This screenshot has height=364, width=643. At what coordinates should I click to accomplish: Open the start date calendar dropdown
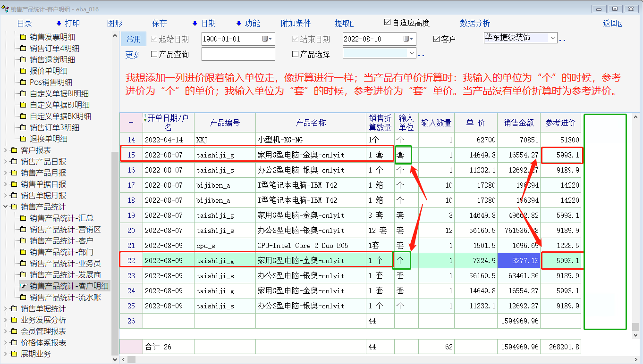click(268, 39)
